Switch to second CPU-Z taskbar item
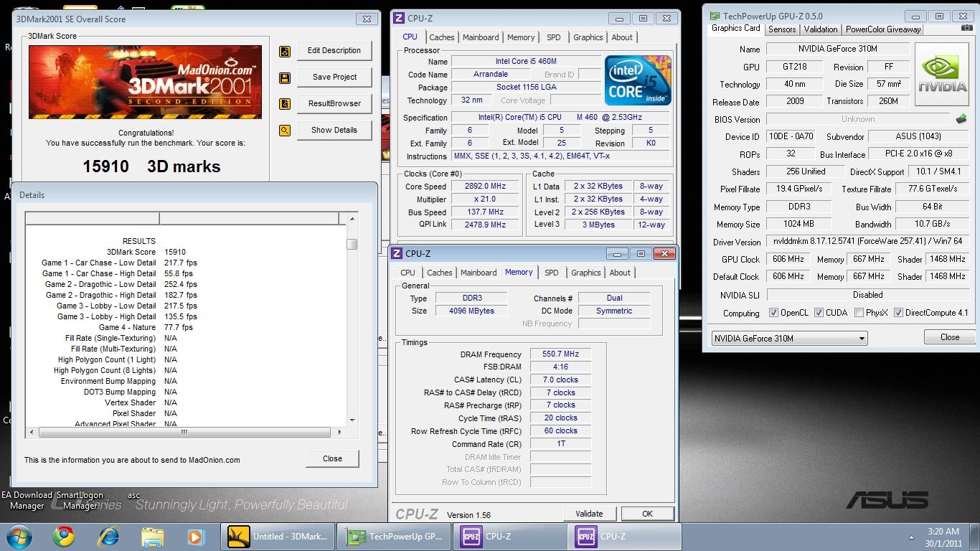980x551 pixels. point(625,537)
